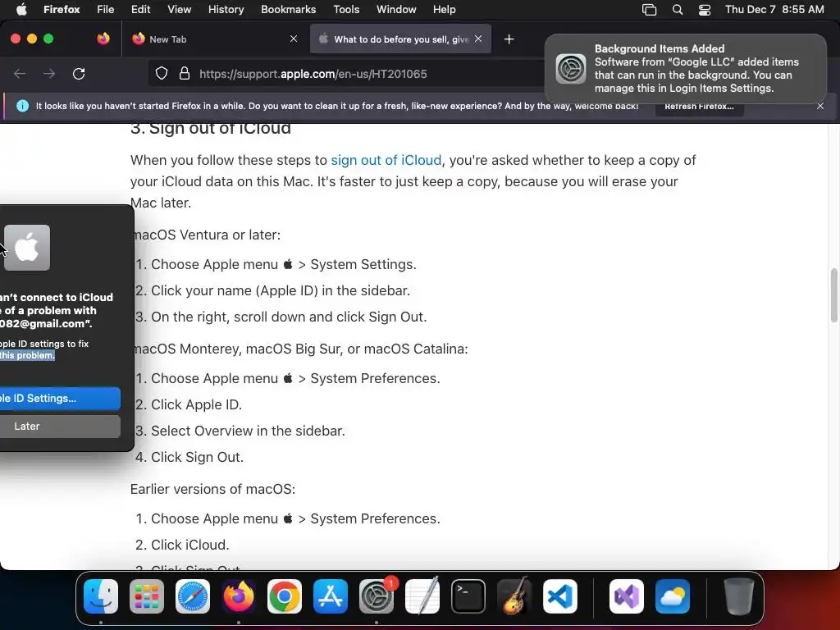Click Apple ID Settings button in dialog
Screen dimensions: 840x630
pyautogui.click(x=59, y=398)
